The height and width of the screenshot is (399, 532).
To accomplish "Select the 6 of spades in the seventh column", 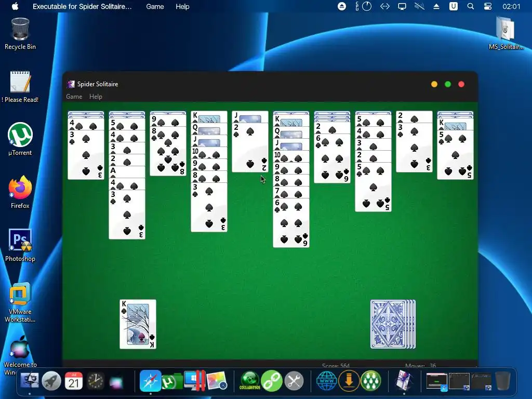I will pyautogui.click(x=332, y=158).
